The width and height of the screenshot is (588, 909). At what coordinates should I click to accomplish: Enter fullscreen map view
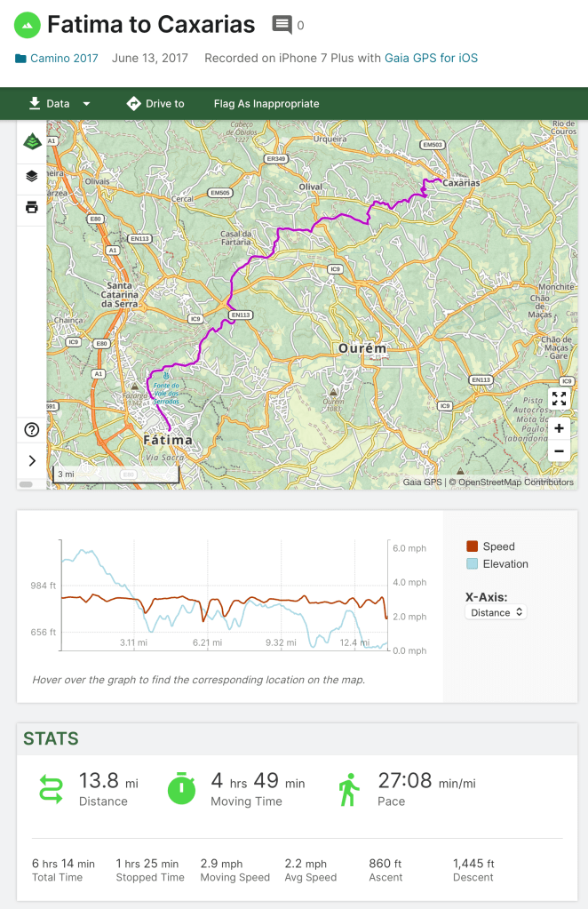point(559,399)
